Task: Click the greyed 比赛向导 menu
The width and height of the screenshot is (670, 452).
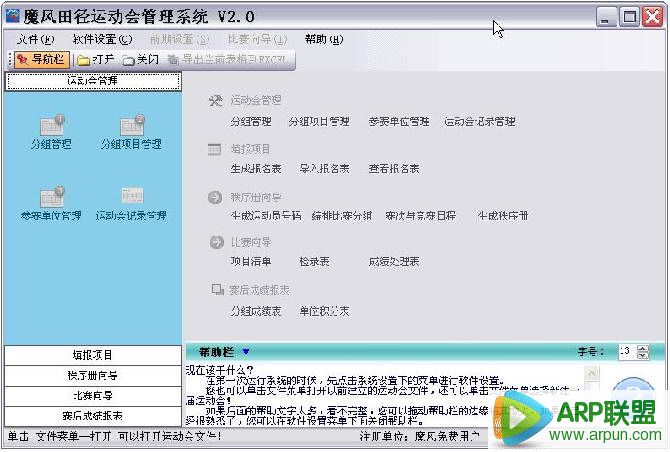Action: [x=258, y=40]
